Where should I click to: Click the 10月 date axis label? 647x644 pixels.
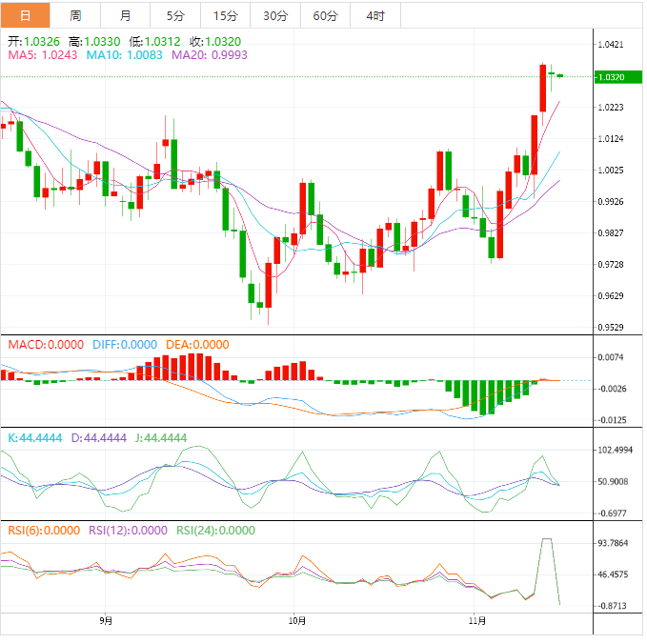(x=296, y=620)
